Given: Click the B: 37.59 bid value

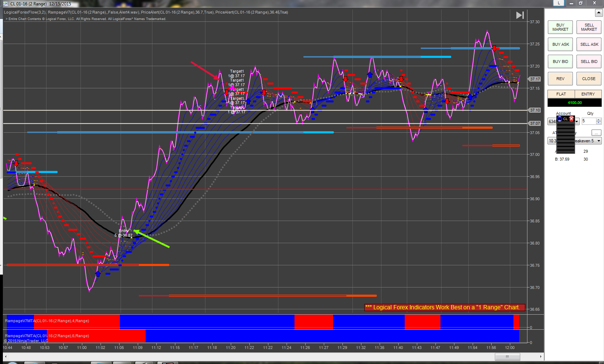Looking at the screenshot, I should click(562, 159).
